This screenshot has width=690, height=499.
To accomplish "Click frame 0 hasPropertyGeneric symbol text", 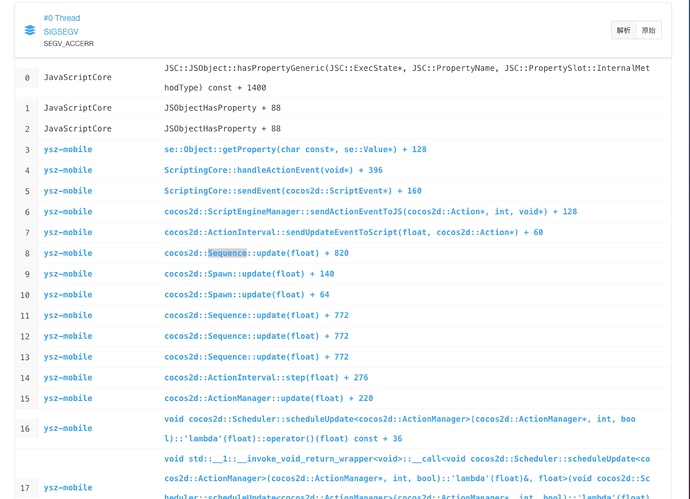I will pos(407,78).
